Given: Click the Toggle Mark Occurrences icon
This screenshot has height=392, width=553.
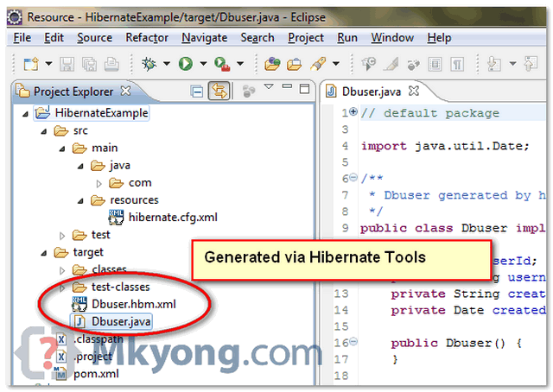Looking at the screenshot, I should click(x=391, y=64).
